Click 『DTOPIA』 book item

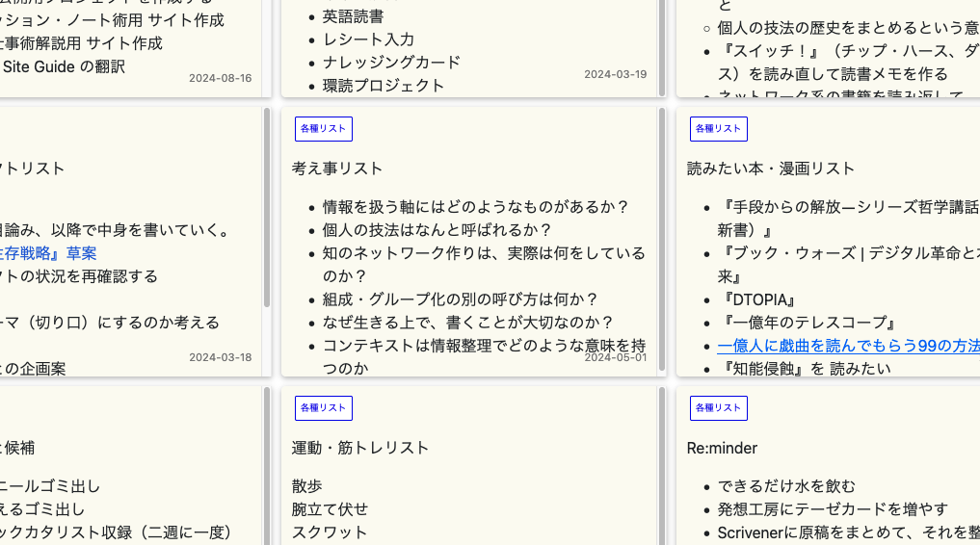tap(758, 299)
